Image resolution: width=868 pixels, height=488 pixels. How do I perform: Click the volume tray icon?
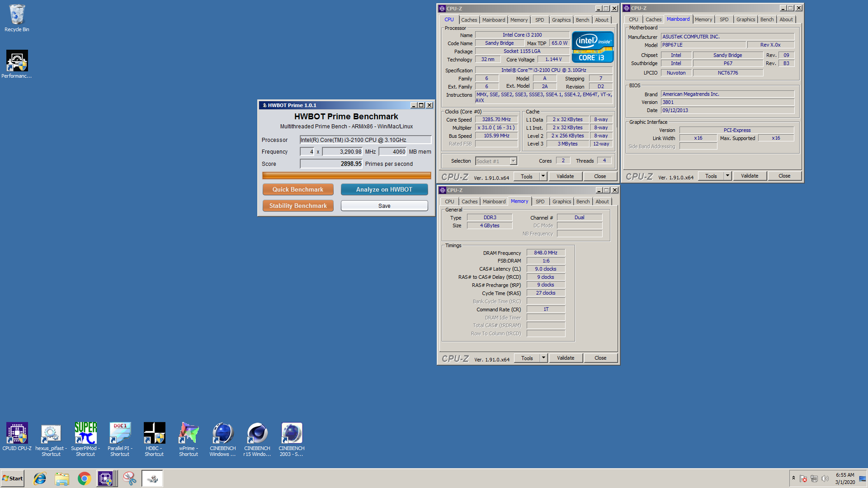(825, 479)
